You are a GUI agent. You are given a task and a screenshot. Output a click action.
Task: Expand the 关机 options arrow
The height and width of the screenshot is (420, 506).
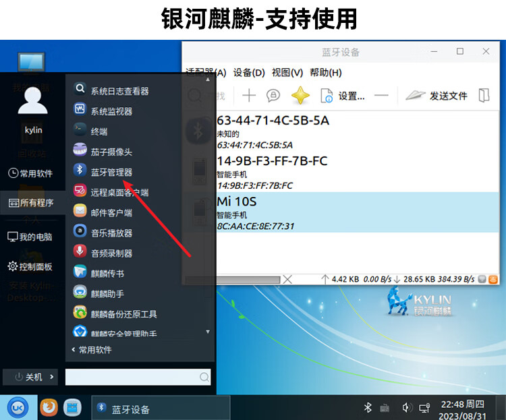[52, 376]
